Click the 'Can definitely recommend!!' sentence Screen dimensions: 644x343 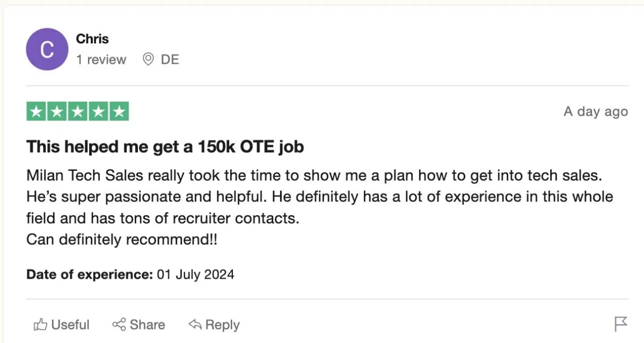click(x=122, y=240)
